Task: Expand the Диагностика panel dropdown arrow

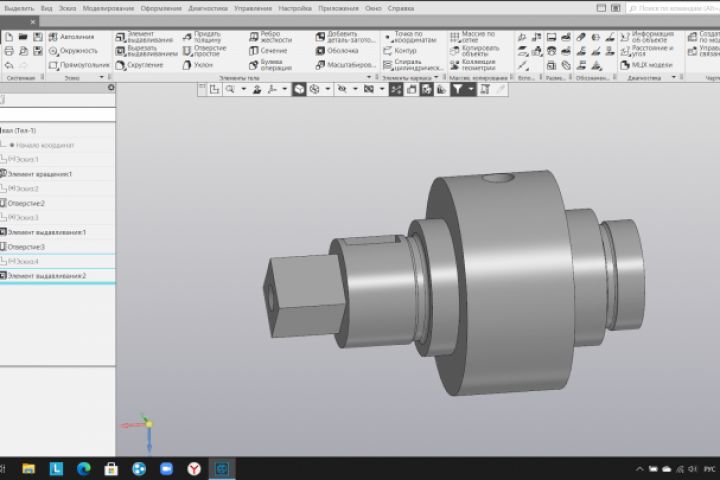Action: 674,78
